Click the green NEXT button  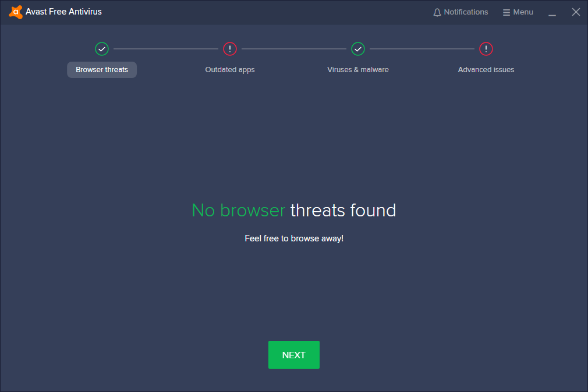pyautogui.click(x=293, y=355)
